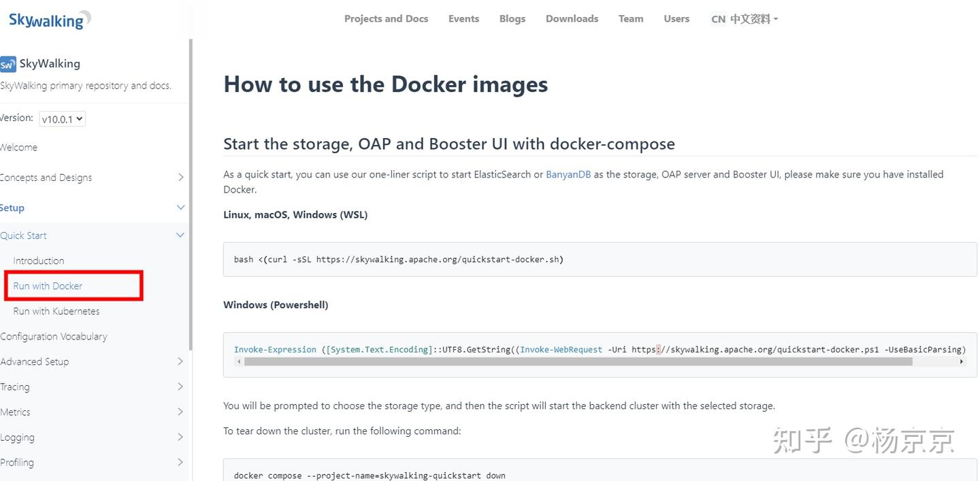Open Projects and Docs menu

click(x=386, y=19)
